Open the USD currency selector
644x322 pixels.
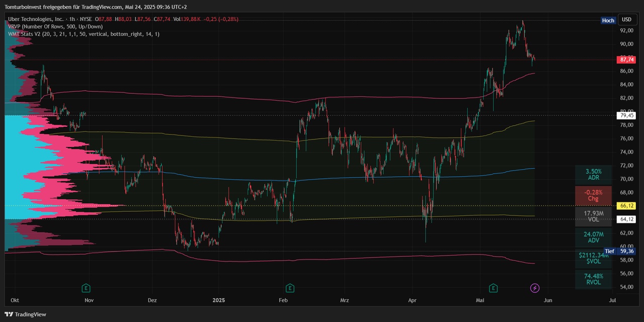pos(626,20)
